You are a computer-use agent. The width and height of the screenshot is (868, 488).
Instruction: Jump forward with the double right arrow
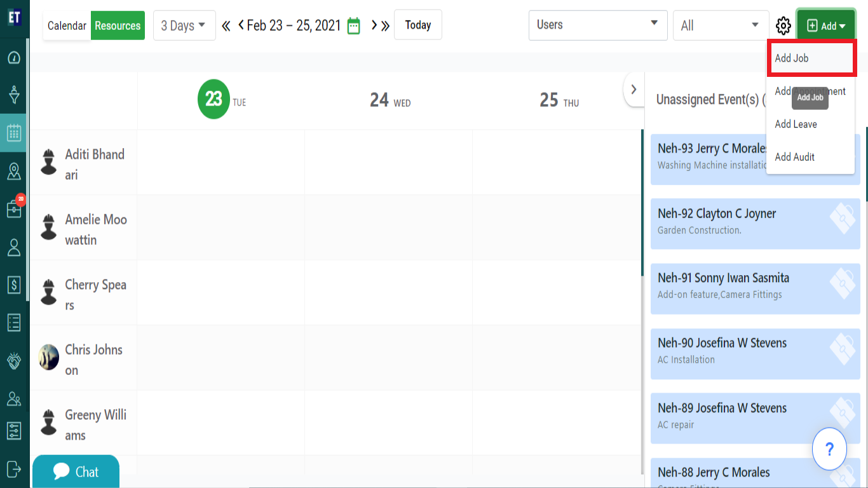click(x=385, y=25)
